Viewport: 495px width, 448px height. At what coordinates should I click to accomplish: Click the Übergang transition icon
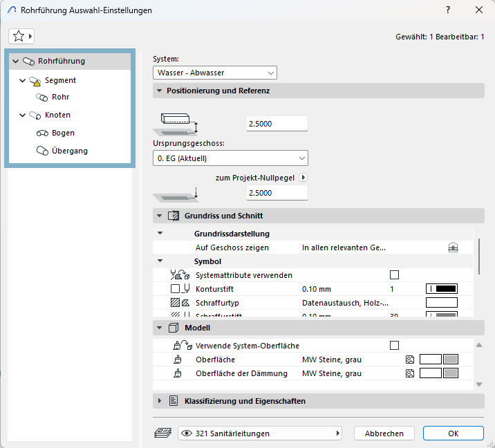(42, 151)
